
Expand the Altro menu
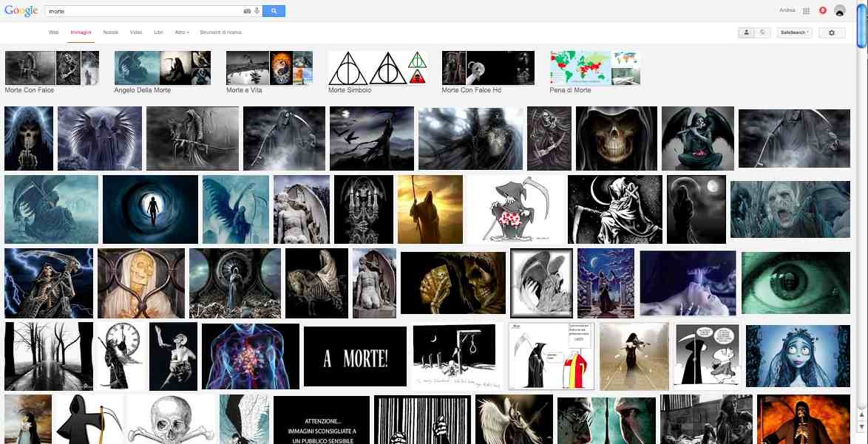(x=182, y=33)
